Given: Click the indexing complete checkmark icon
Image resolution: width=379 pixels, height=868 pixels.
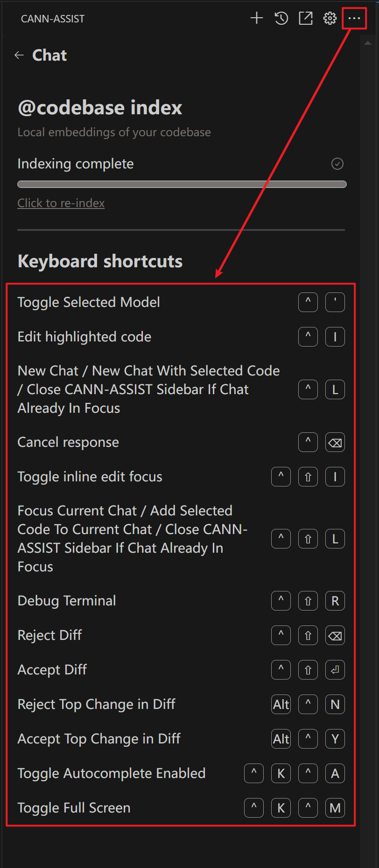Looking at the screenshot, I should coord(337,164).
